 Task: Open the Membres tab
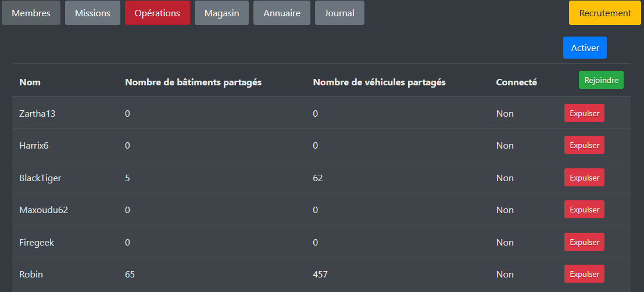(x=31, y=13)
